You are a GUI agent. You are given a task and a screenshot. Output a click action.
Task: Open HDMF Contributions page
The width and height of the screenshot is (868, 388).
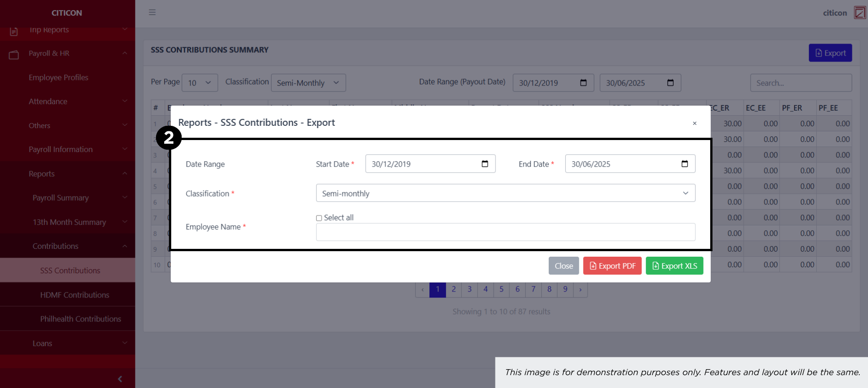75,295
